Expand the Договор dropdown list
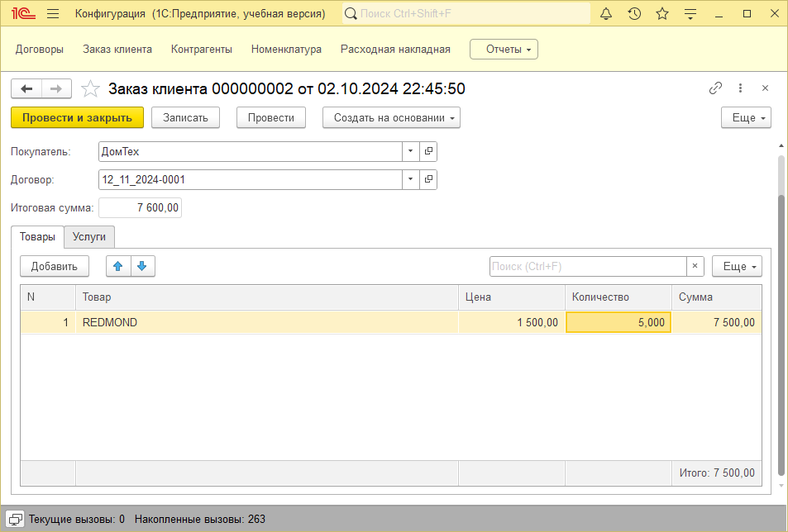The image size is (788, 532). (411, 179)
